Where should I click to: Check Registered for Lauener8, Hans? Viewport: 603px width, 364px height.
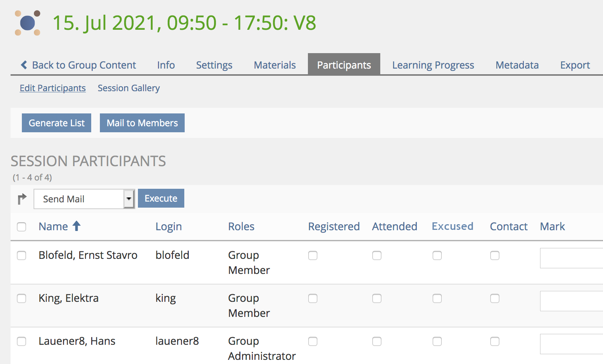click(x=313, y=341)
